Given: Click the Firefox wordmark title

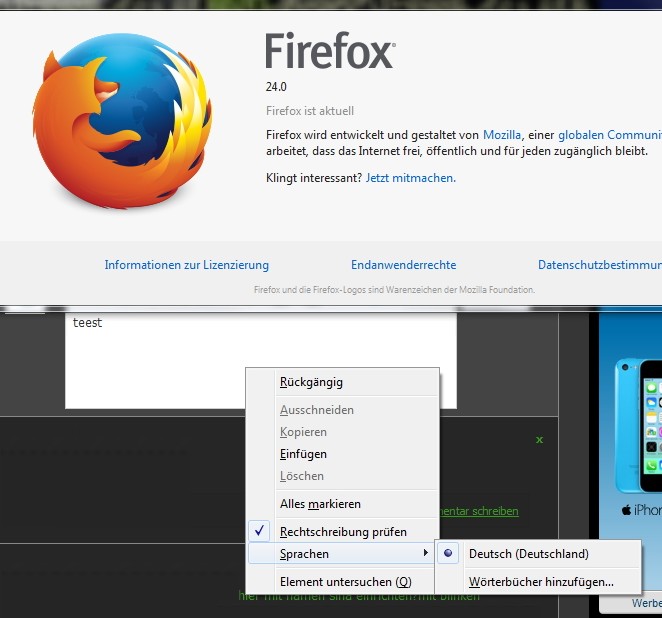Looking at the screenshot, I should click(x=331, y=51).
